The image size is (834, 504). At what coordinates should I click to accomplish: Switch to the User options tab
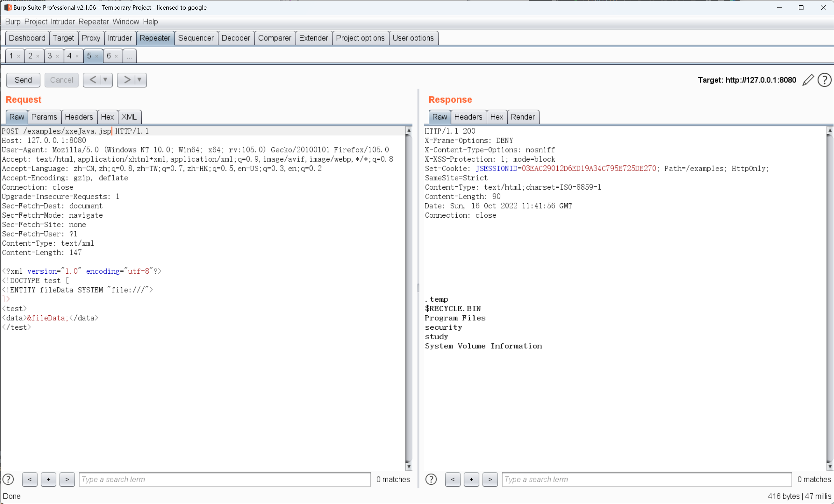pos(413,38)
